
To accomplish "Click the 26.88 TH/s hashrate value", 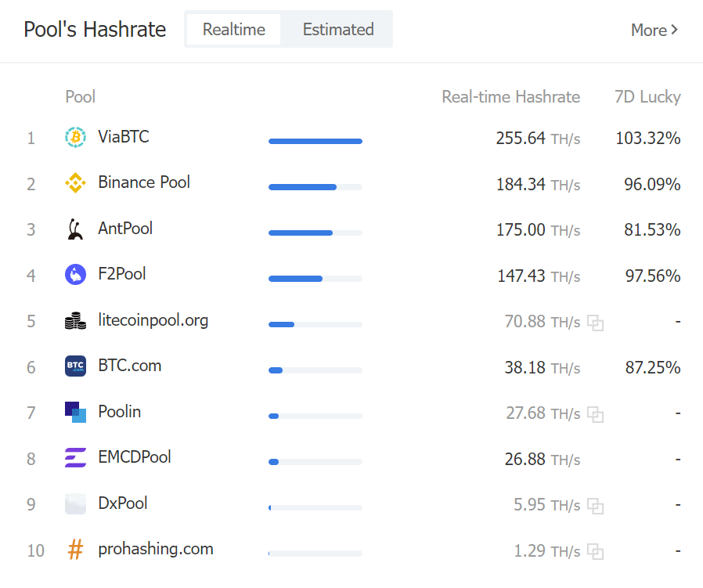I will pos(543,460).
